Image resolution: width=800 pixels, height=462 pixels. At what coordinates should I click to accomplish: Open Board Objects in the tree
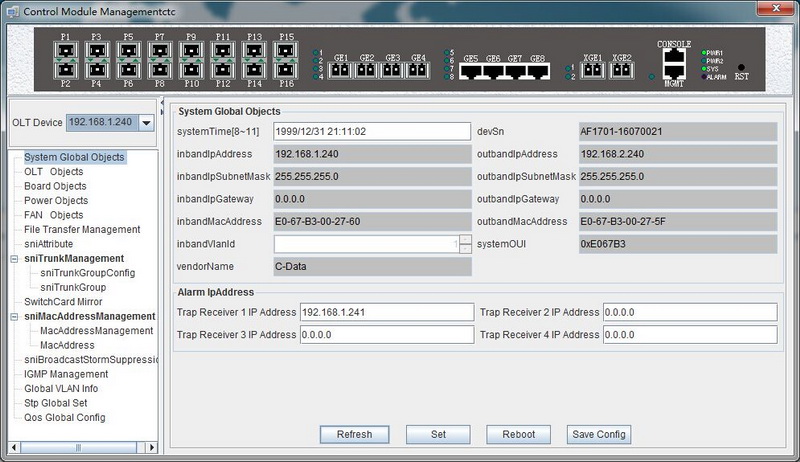(55, 186)
